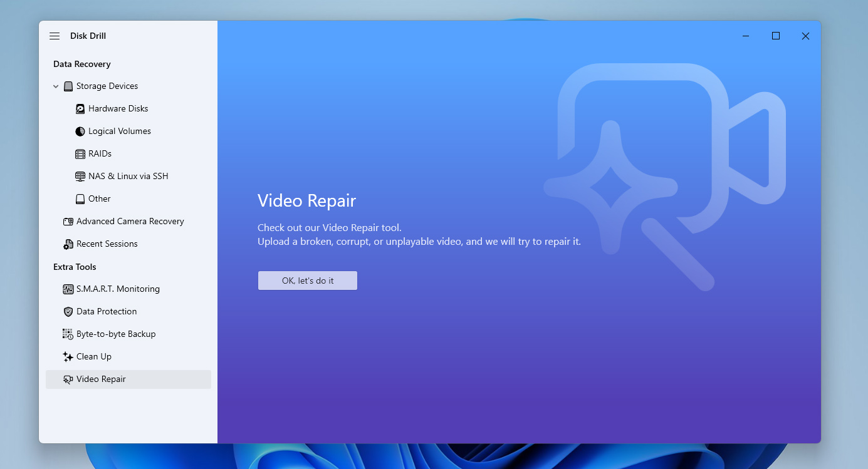Screen dimensions: 868x469
Task: Open S.M.A.R.T. Monitoring icon
Action: [68, 289]
